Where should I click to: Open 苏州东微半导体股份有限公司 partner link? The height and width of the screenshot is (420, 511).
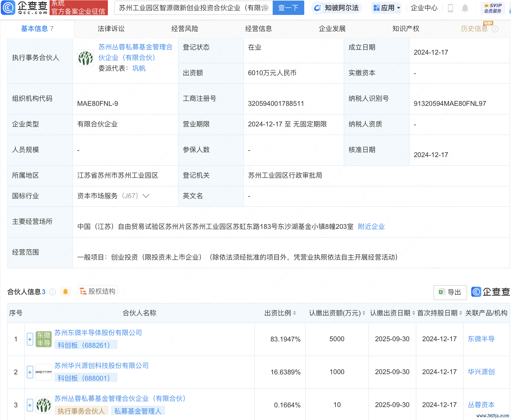pyautogui.click(x=98, y=333)
